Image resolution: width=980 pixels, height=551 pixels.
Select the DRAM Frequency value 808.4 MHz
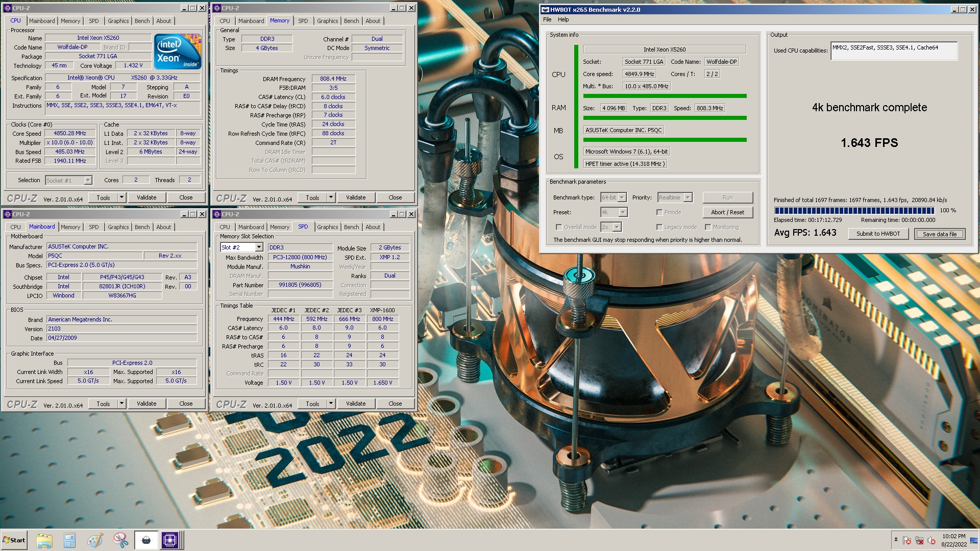pos(333,79)
